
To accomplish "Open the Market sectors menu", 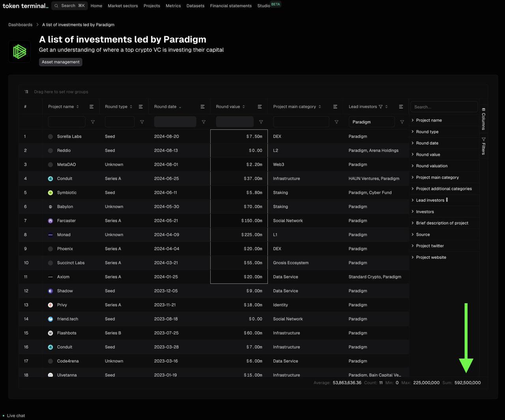I will [123, 6].
